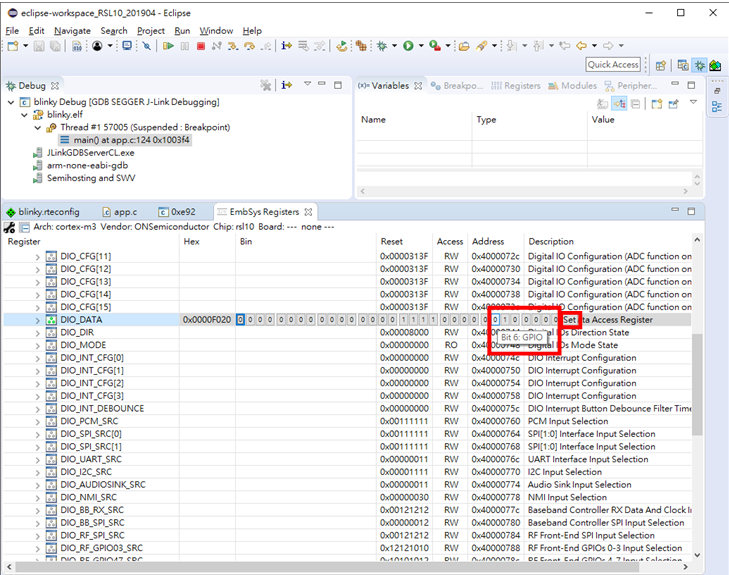Toggle the highlighted bit 31 of DIO_DATA
The width and height of the screenshot is (729, 575).
pos(240,320)
